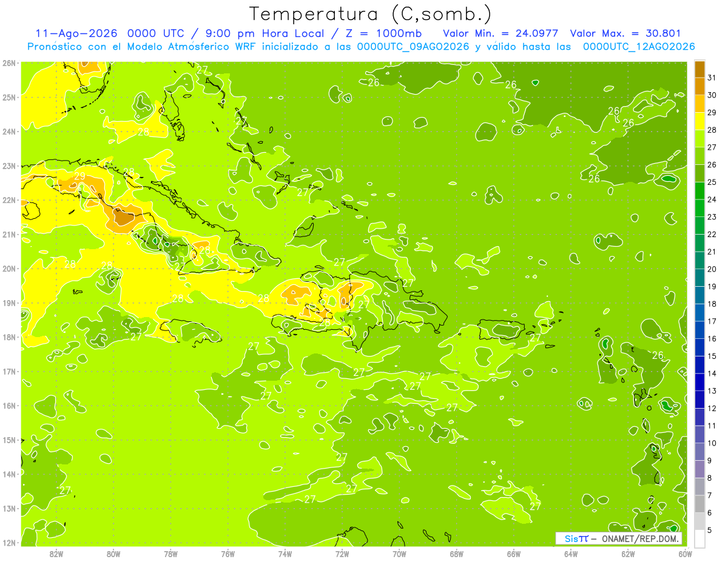The width and height of the screenshot is (728, 562).
Task: Click the yellow legend swatch between 28 and 29
Action: pos(699,121)
